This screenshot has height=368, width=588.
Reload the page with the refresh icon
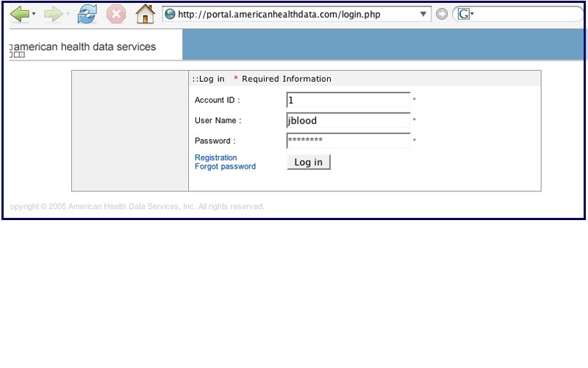[87, 14]
